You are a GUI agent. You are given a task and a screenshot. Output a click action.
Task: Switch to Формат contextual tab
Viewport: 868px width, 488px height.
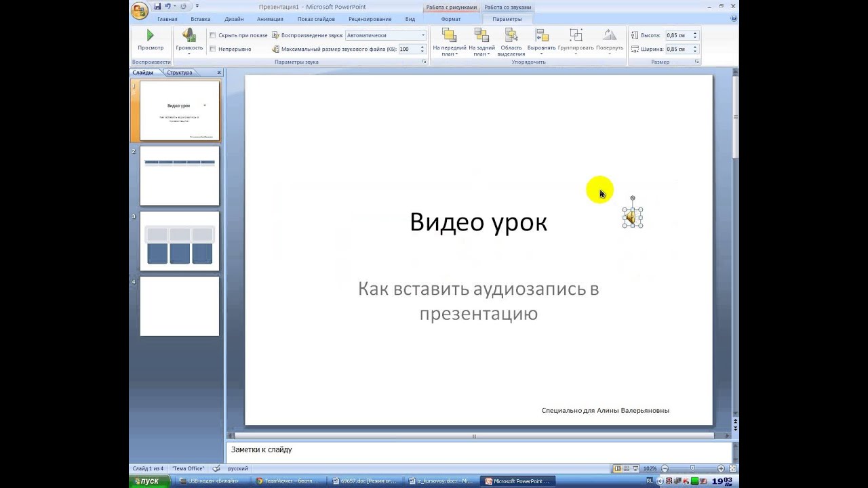pyautogui.click(x=451, y=19)
